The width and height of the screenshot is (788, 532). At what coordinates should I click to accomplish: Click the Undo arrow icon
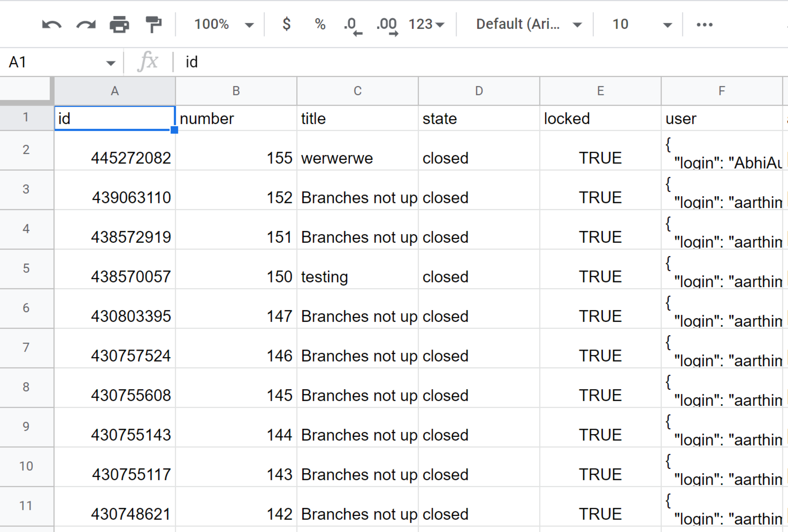pos(52,24)
